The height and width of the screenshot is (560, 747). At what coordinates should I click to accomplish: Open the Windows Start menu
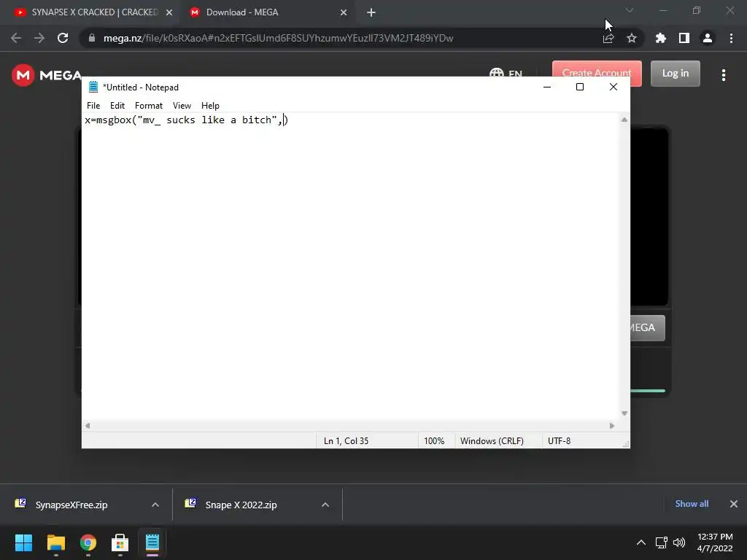[x=23, y=542]
